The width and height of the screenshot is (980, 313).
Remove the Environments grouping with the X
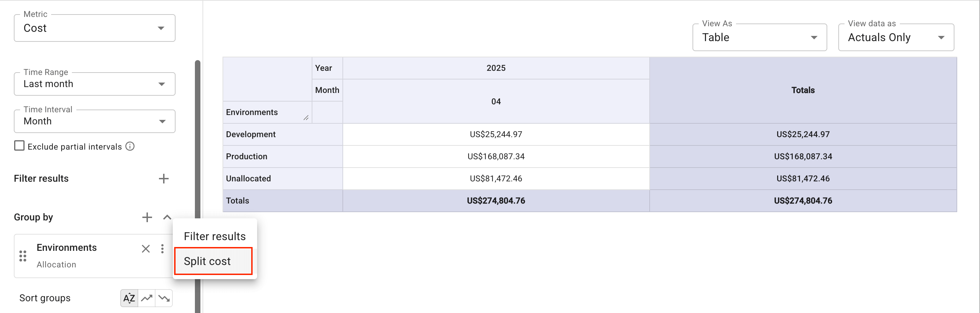pos(145,249)
